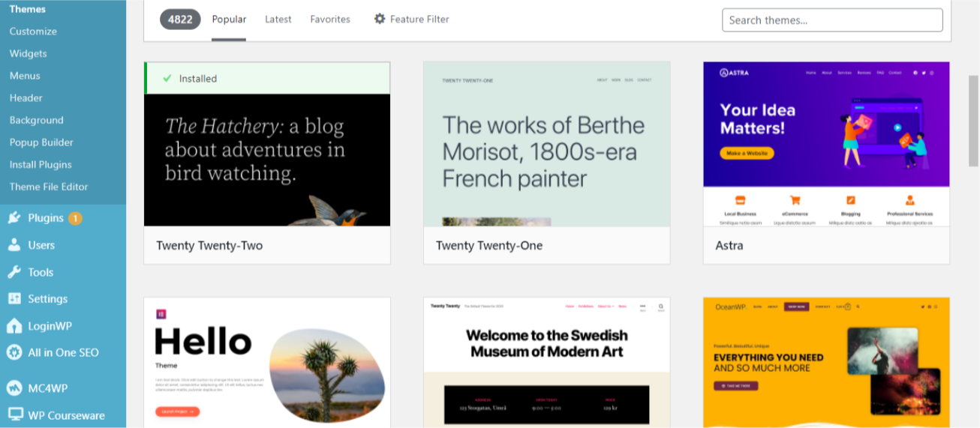Select the Twenty Twenty-Two theme preview
Image resolution: width=980 pixels, height=428 pixels.
point(267,160)
